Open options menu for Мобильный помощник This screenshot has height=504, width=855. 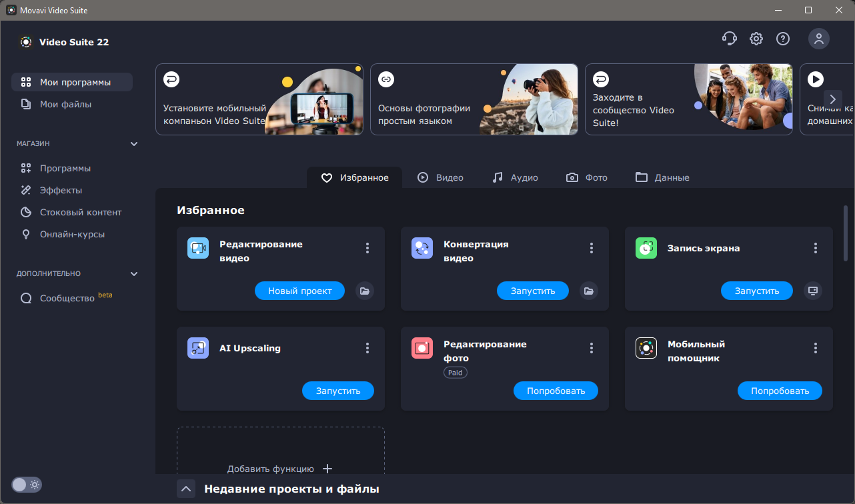pos(816,348)
